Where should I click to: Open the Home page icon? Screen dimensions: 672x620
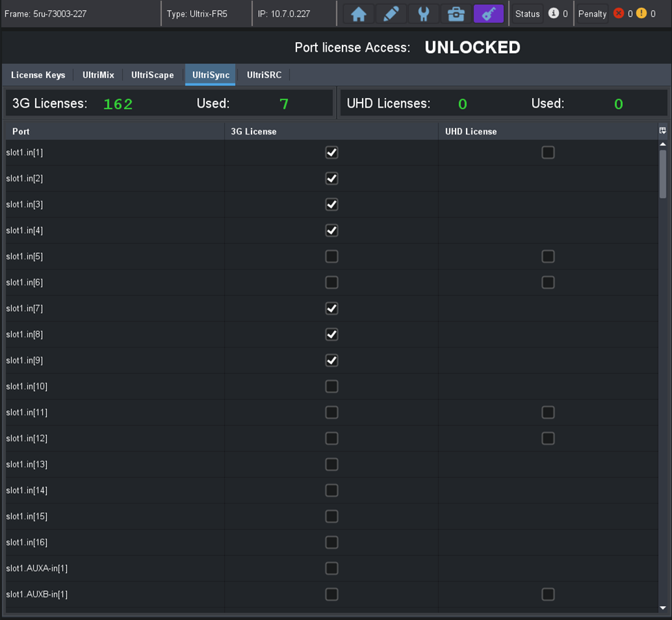tap(358, 14)
